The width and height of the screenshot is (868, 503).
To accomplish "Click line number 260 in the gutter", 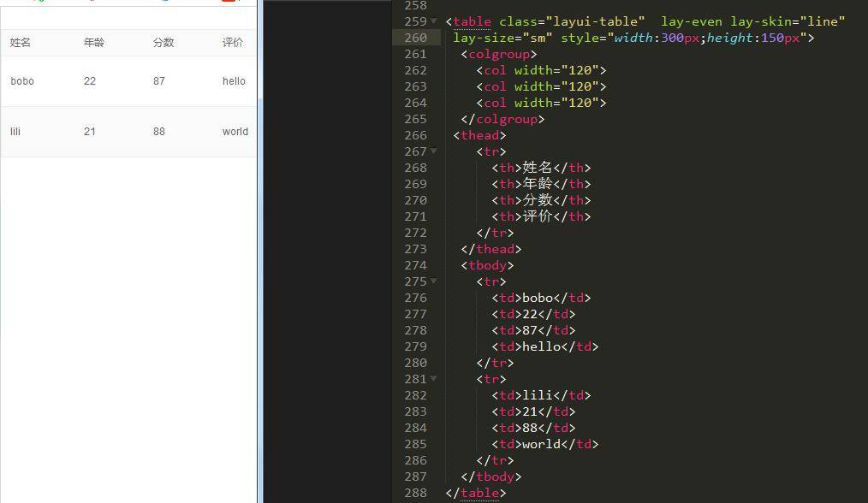I will click(x=416, y=38).
